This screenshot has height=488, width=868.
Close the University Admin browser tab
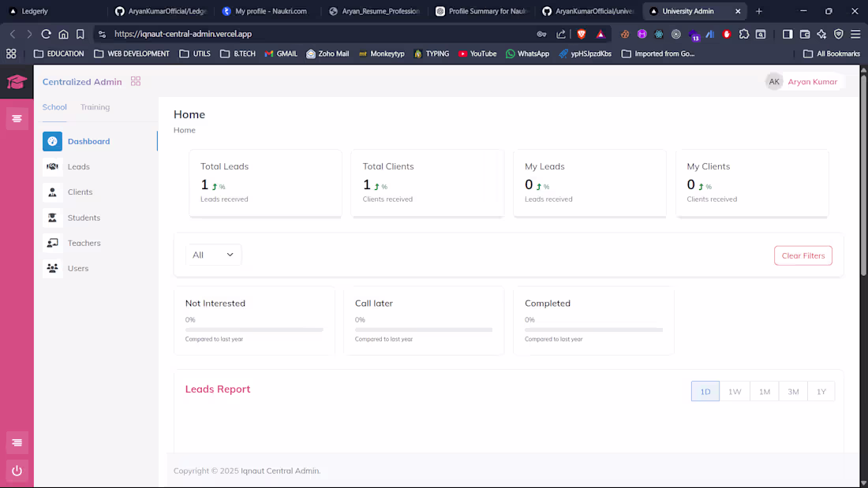[738, 11]
